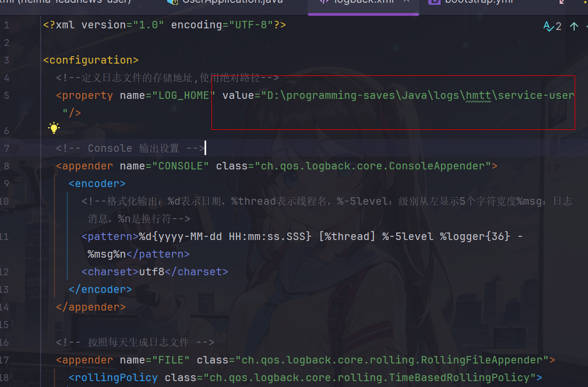
Task: Click the property closing "/> on wrapped line
Action: [x=72, y=113]
